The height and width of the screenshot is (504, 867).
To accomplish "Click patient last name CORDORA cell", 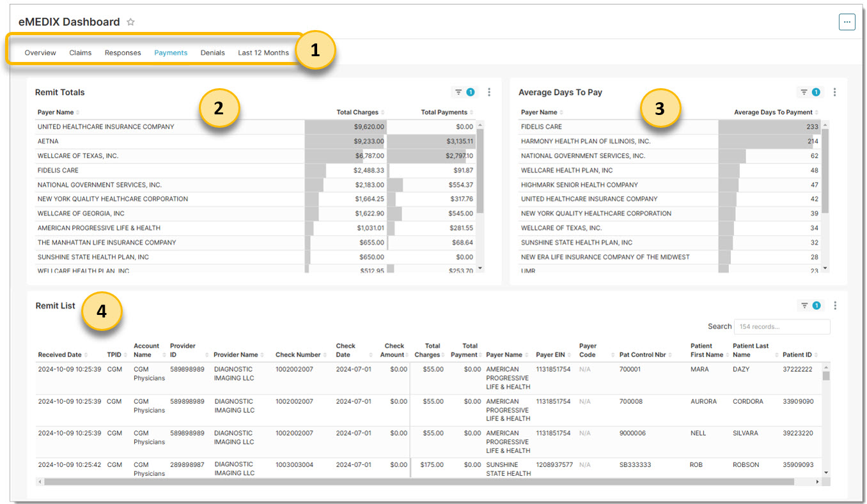I will [747, 402].
